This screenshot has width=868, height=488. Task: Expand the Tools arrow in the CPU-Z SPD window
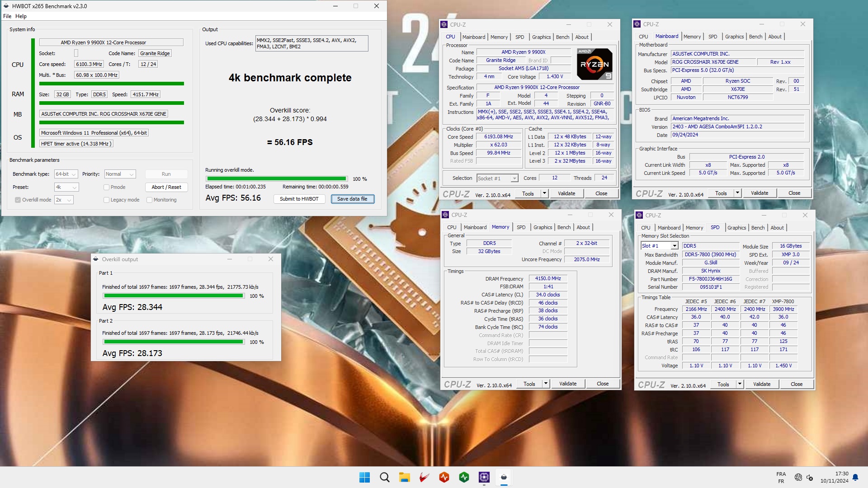[740, 384]
